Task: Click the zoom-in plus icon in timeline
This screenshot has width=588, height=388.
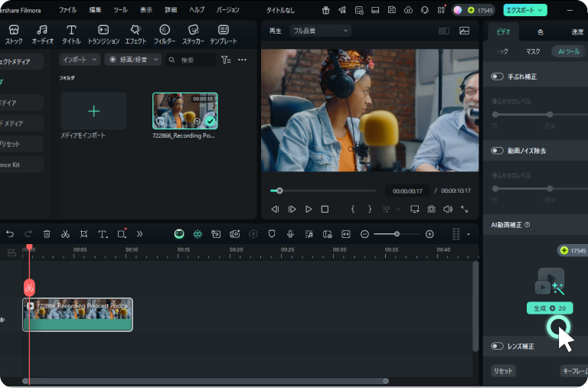Action: (x=430, y=234)
